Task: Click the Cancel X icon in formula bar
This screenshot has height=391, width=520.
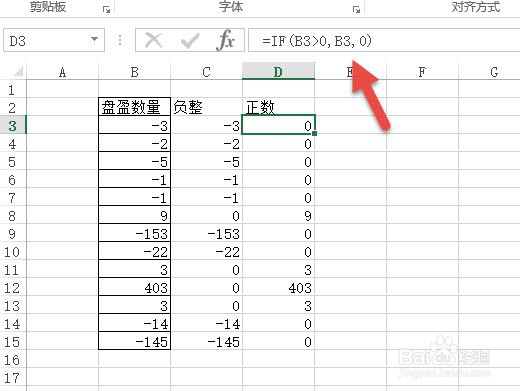Action: pos(153,41)
